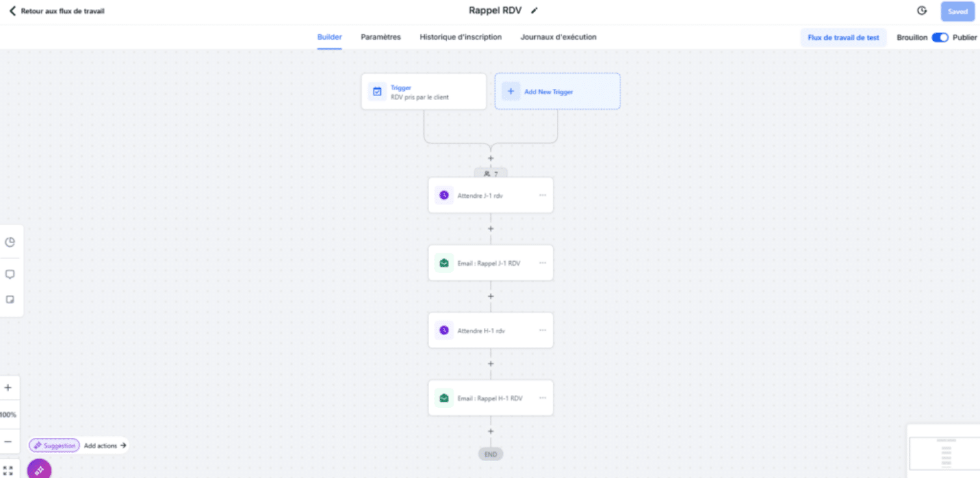980x478 pixels.
Task: Open options menu for Email : Rappel H-1 RDV
Action: click(x=543, y=398)
